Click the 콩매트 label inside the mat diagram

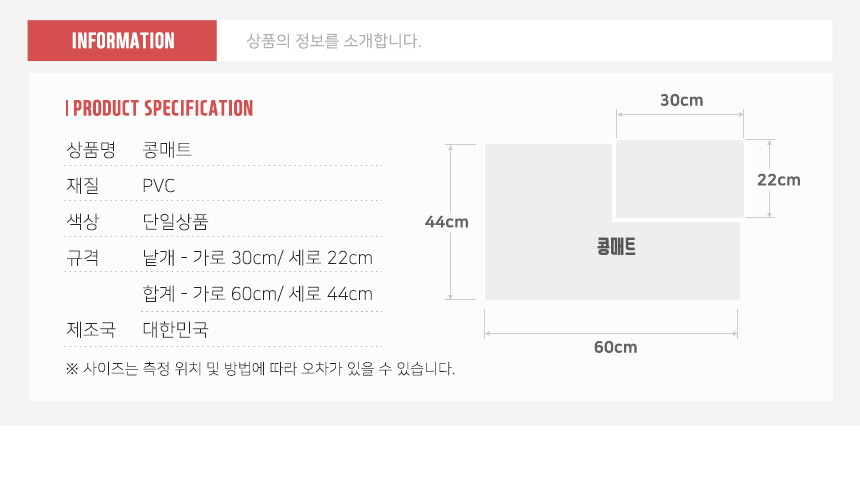point(616,246)
